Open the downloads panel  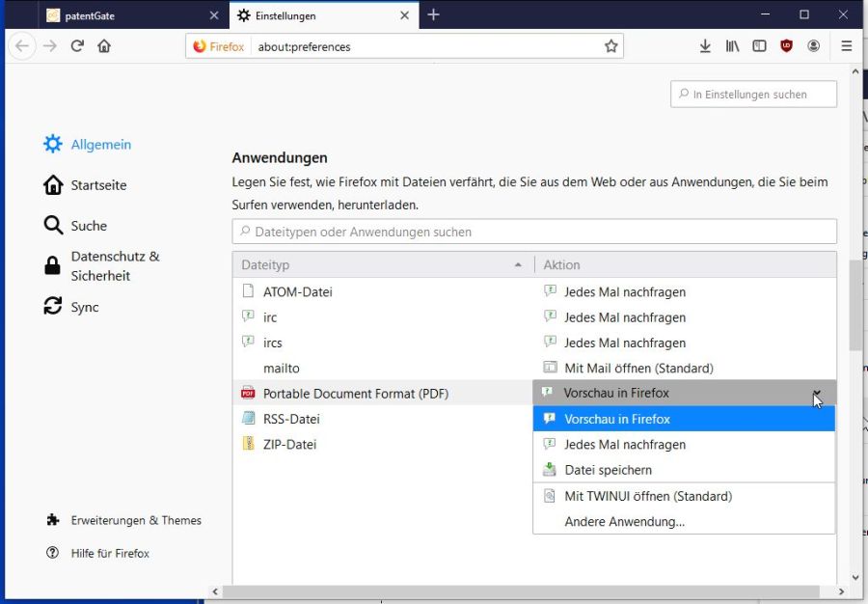tap(705, 46)
